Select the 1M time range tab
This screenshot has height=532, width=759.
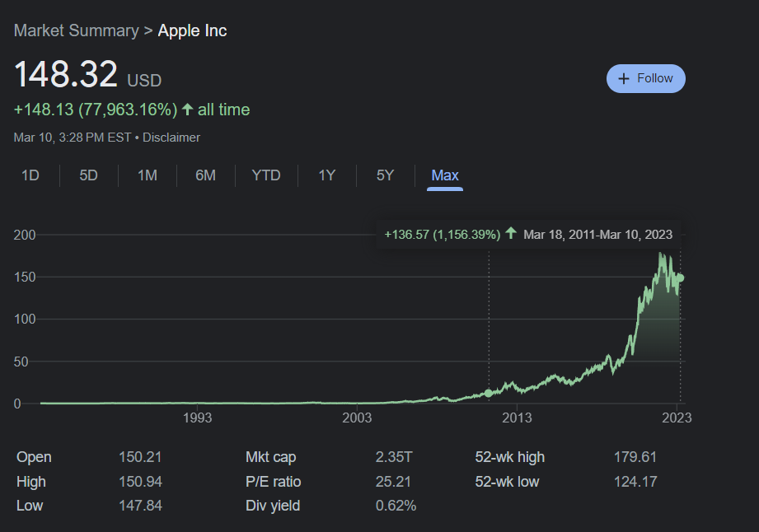pos(148,175)
